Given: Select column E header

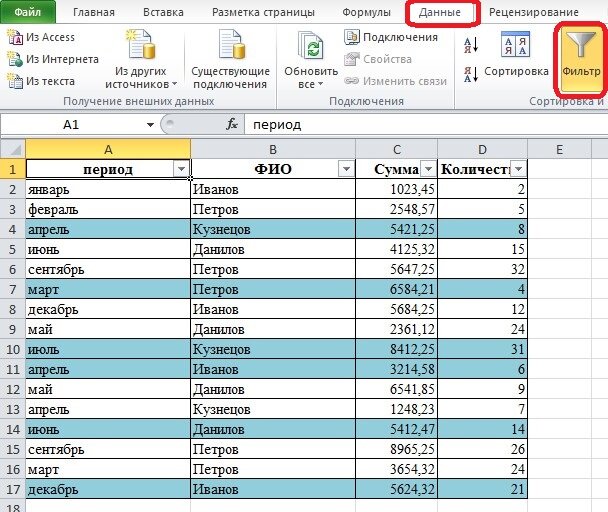Looking at the screenshot, I should click(x=559, y=149).
